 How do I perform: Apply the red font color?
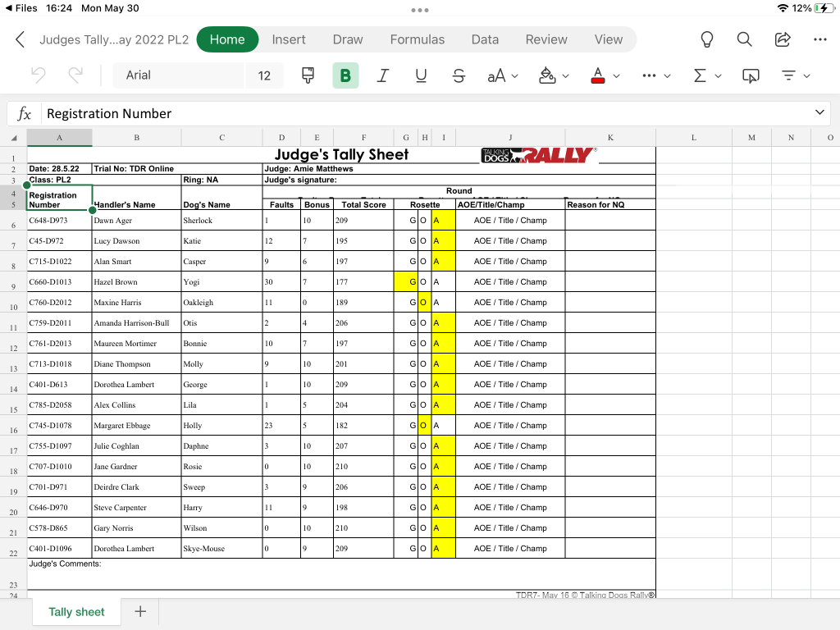click(598, 75)
